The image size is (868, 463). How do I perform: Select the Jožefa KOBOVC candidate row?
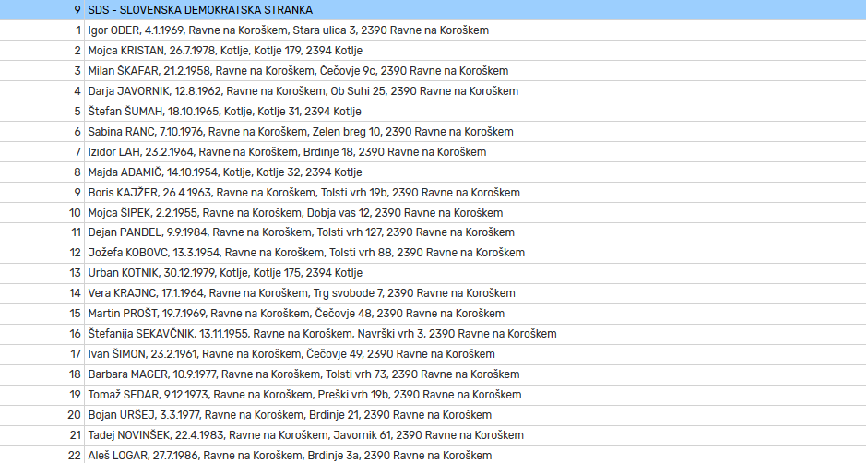pos(434,253)
